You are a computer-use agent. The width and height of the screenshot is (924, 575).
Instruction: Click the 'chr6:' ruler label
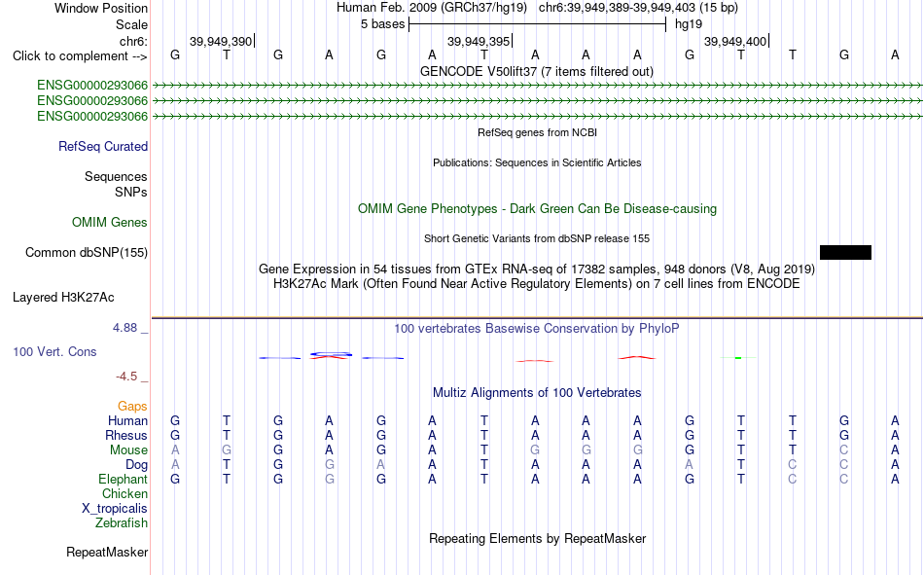[x=133, y=41]
